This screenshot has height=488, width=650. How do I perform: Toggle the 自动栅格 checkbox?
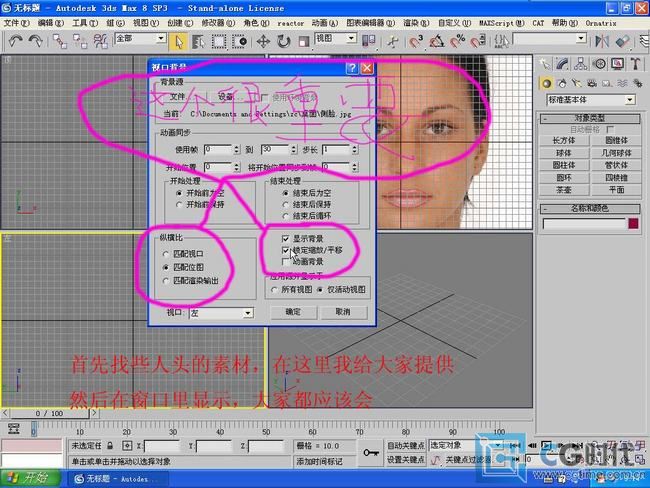click(x=610, y=129)
